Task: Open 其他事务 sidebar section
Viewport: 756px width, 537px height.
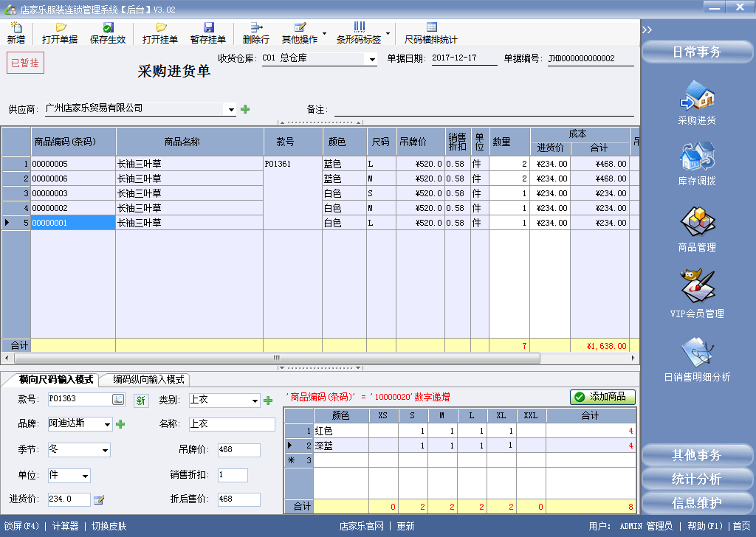Action: coord(697,454)
